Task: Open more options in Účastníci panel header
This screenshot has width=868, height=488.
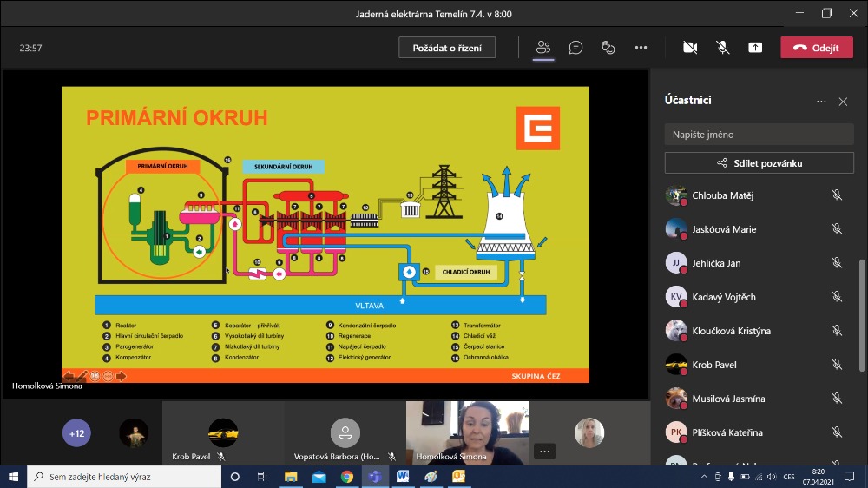Action: [x=821, y=102]
